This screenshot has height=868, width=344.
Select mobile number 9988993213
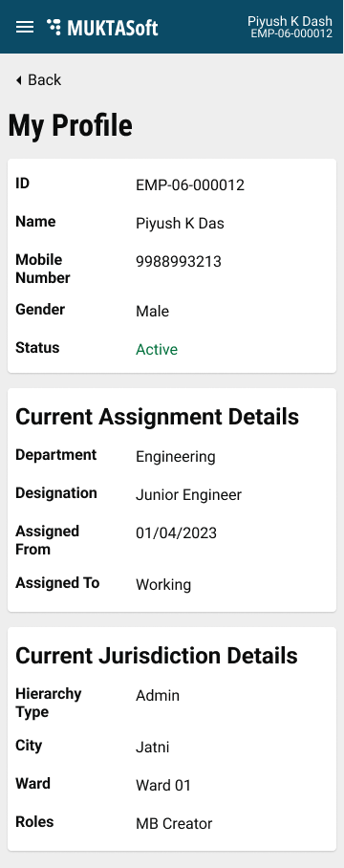tap(179, 261)
